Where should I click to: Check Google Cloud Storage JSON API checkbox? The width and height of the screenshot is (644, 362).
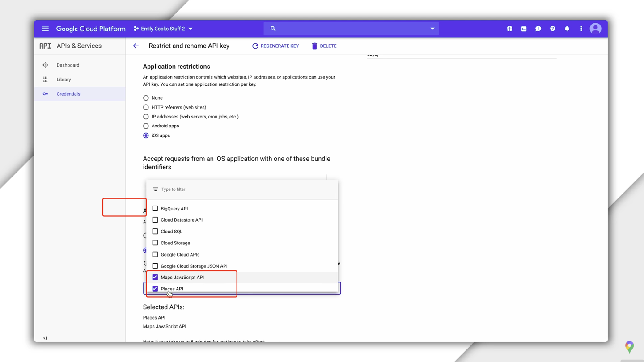click(x=155, y=266)
